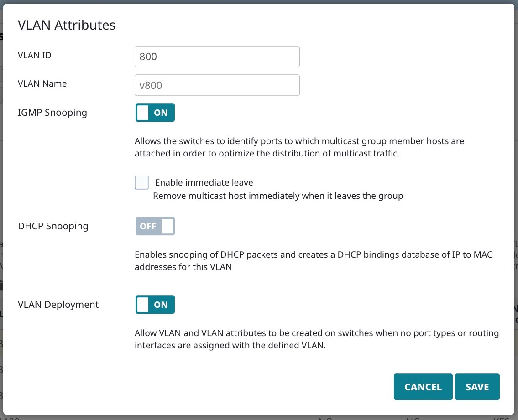Viewport: 518px width, 420px height.
Task: Check the Enable immediate leave checkbox
Action: click(x=141, y=182)
